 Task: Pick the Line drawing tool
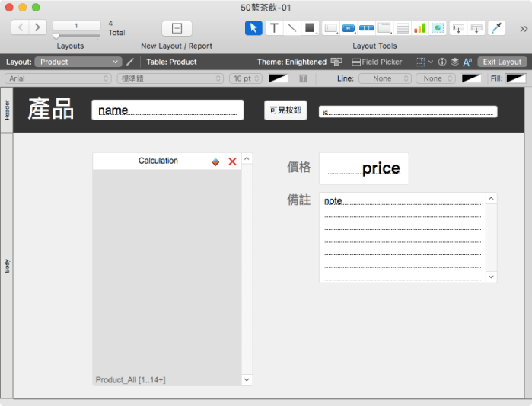tap(292, 28)
